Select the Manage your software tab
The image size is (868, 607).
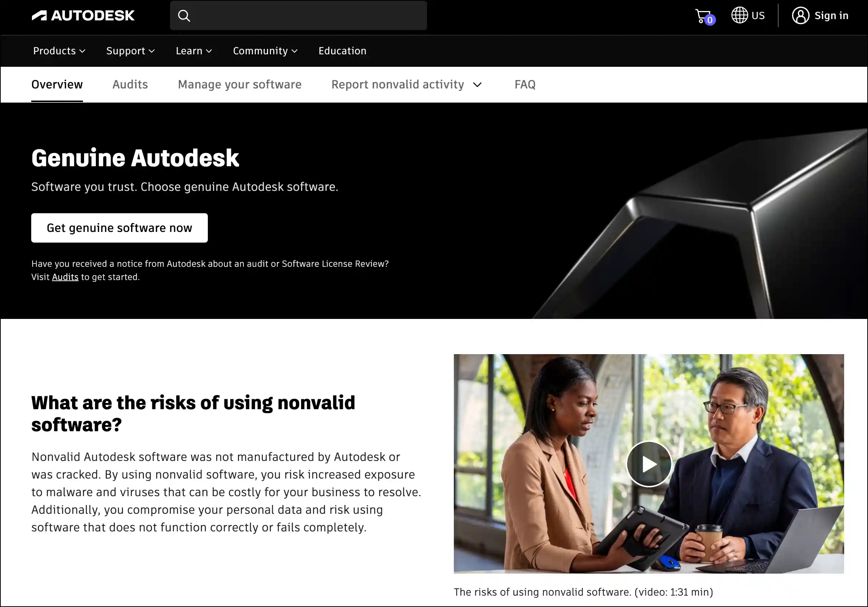point(240,84)
